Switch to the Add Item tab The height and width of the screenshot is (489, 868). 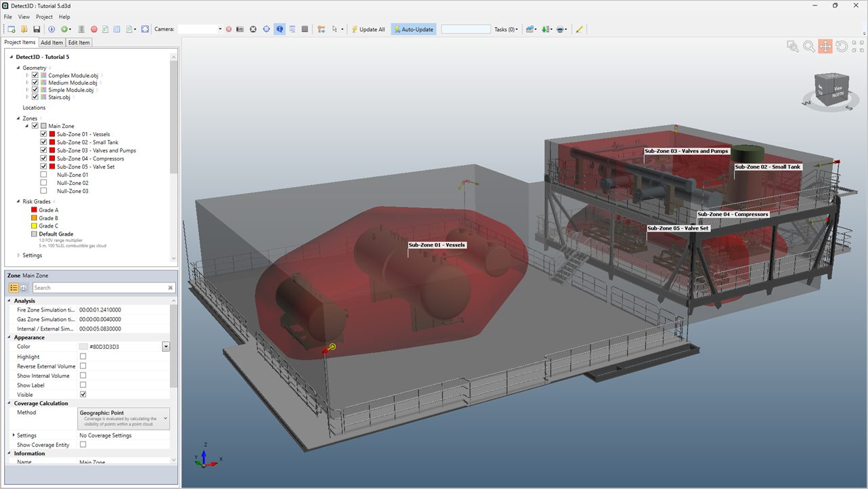coord(51,43)
